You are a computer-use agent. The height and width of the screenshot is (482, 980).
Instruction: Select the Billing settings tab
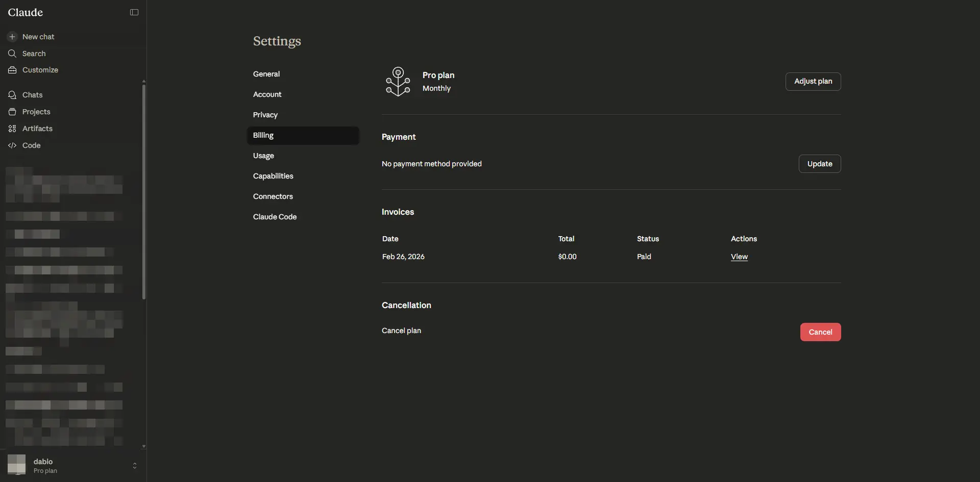[x=303, y=135]
